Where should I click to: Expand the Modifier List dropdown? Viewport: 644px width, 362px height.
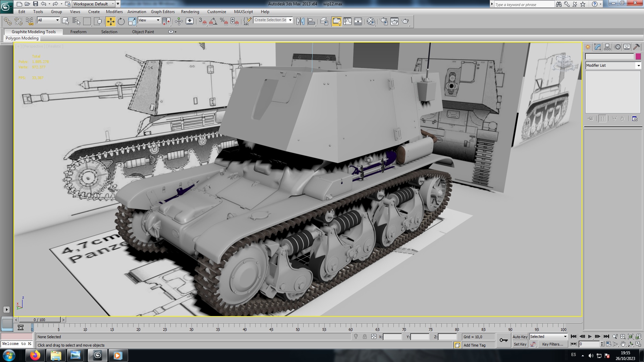coord(638,66)
